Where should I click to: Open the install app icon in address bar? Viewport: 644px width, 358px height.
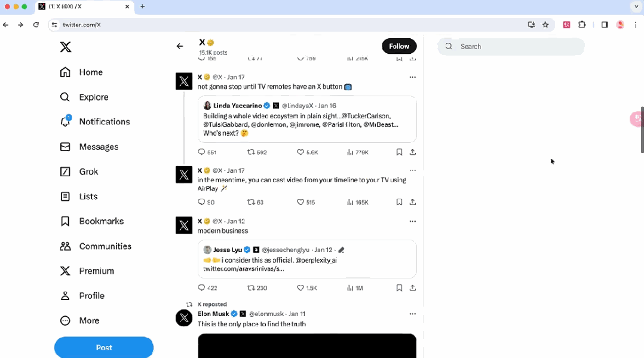point(532,25)
